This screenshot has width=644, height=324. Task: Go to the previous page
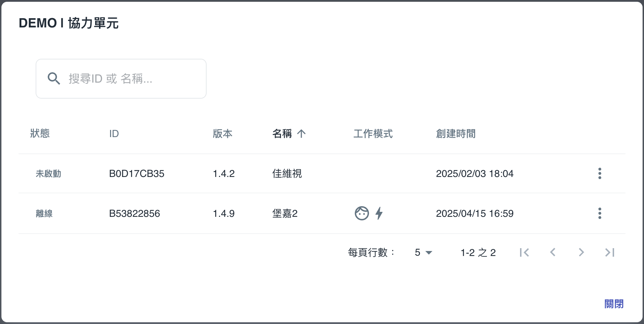pos(553,252)
